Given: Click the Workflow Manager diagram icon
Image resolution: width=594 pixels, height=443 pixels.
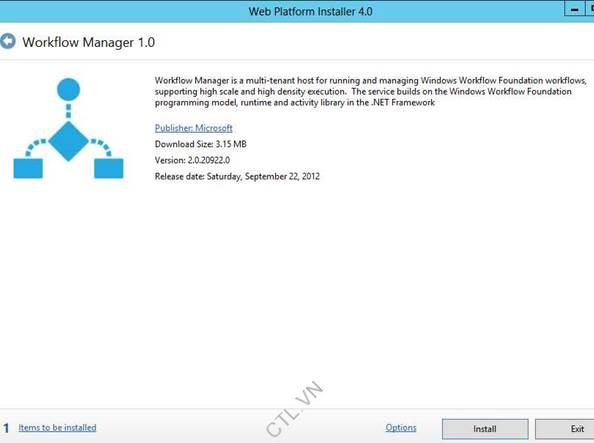Looking at the screenshot, I should [68, 128].
